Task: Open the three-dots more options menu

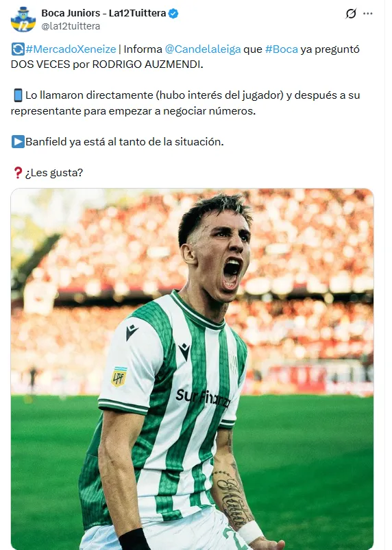Action: pyautogui.click(x=367, y=14)
